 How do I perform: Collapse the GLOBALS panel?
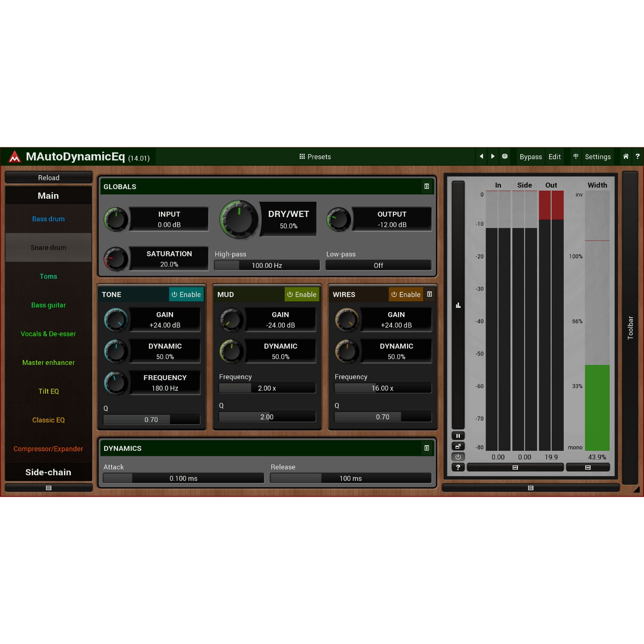pyautogui.click(x=427, y=186)
